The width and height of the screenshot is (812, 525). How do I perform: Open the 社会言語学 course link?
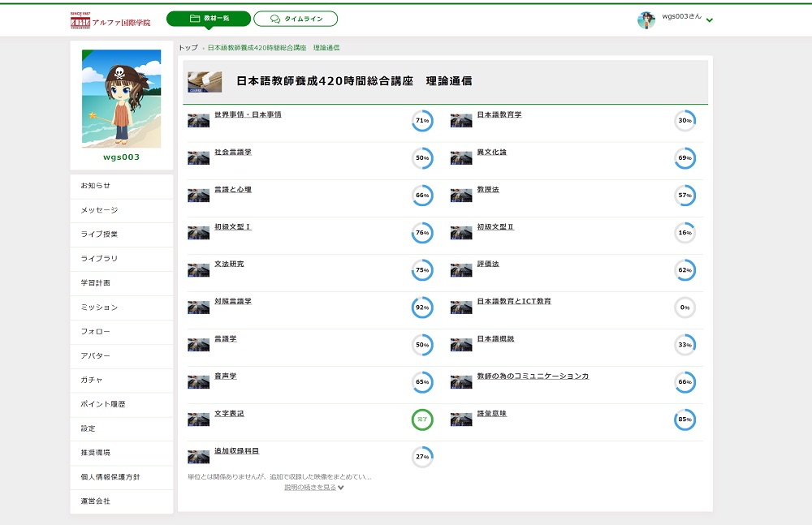tap(232, 152)
